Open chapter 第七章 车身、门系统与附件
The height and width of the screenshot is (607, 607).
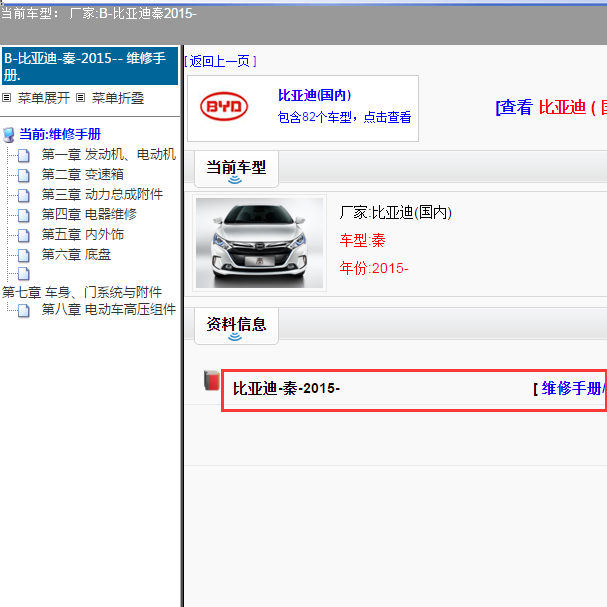82,292
